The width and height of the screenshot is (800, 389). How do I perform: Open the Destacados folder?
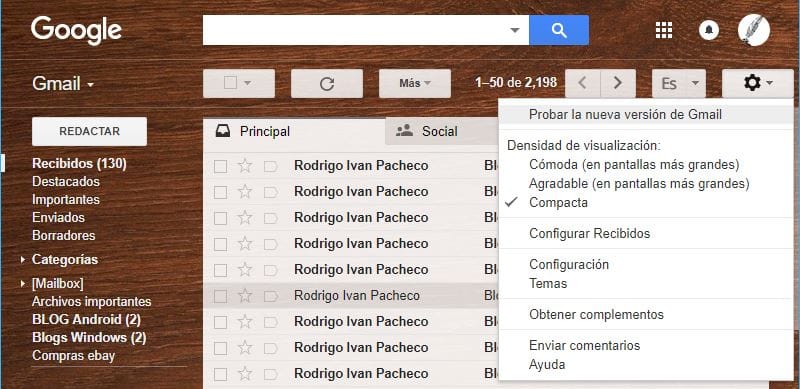click(66, 181)
